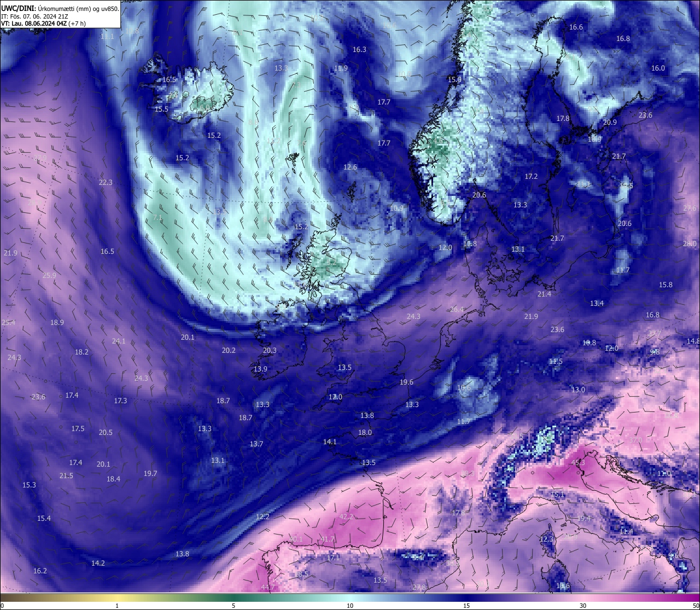The image size is (700, 610).
Task: Click the map value 19.6
Action: click(406, 382)
